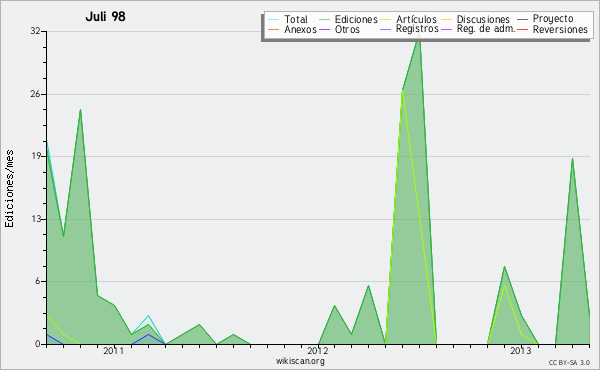Click the y-axis value 6

point(38,281)
